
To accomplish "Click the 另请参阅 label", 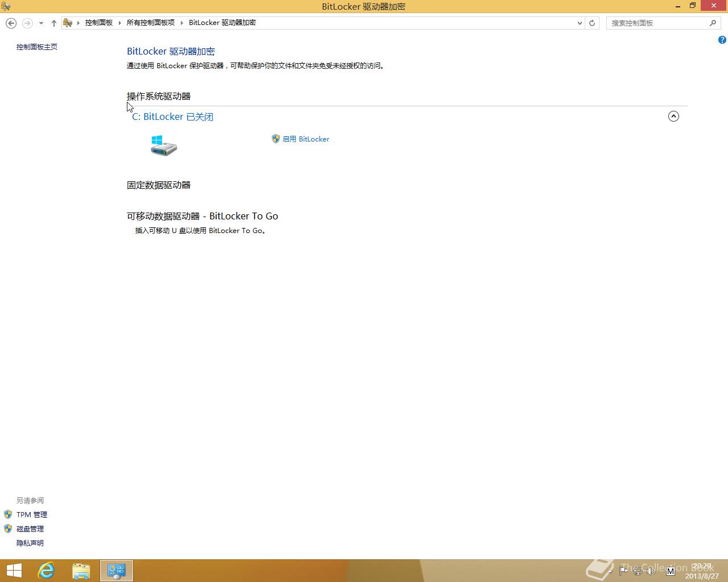I will [x=30, y=501].
